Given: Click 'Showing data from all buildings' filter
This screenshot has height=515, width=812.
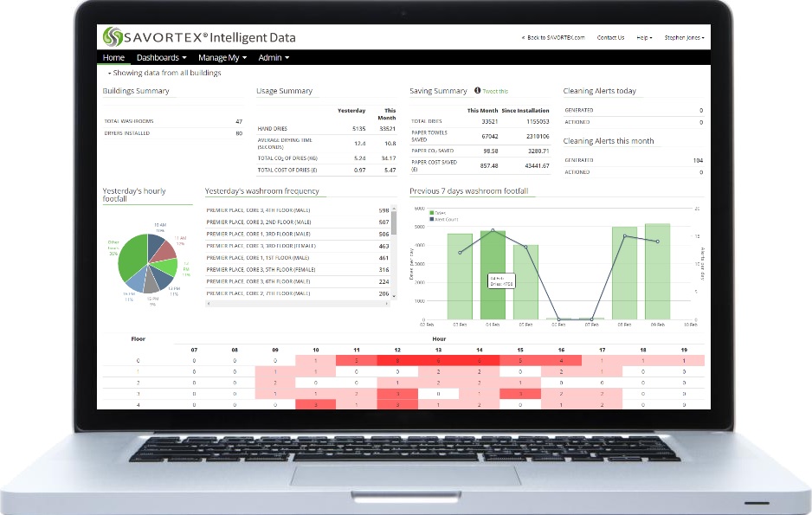Looking at the screenshot, I should pyautogui.click(x=164, y=73).
